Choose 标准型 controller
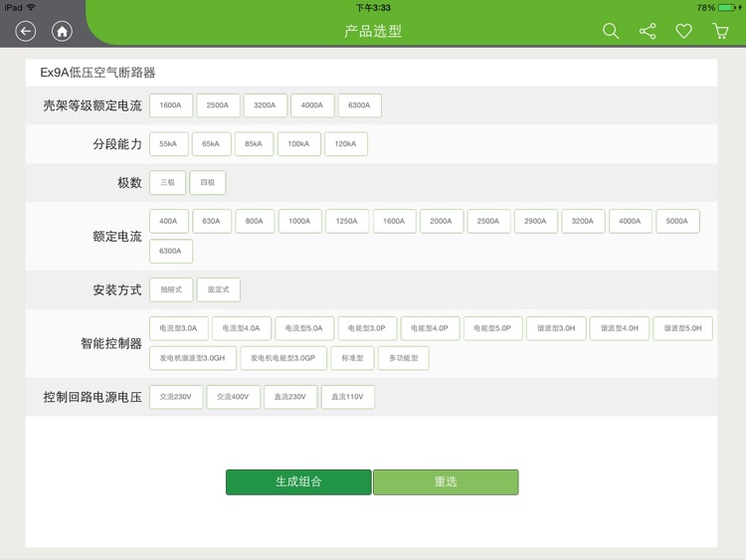The width and height of the screenshot is (746, 560). [352, 358]
